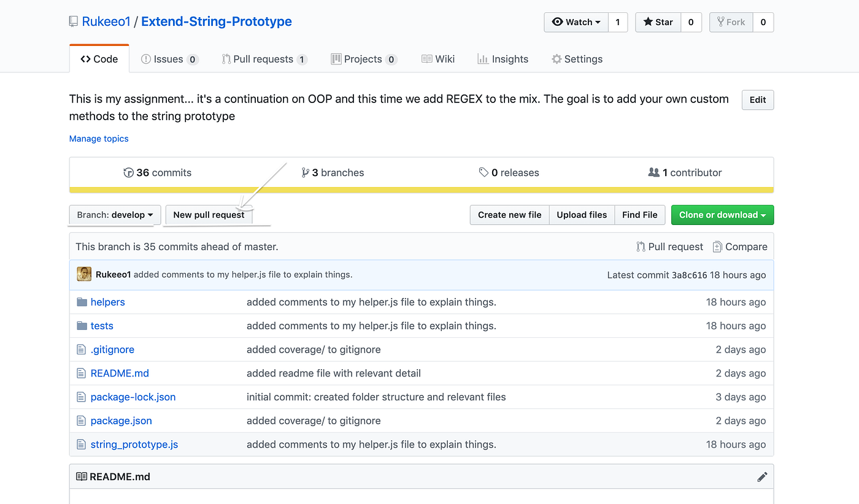Open the .gitignore file
Viewport: 859px width, 504px height.
click(112, 349)
